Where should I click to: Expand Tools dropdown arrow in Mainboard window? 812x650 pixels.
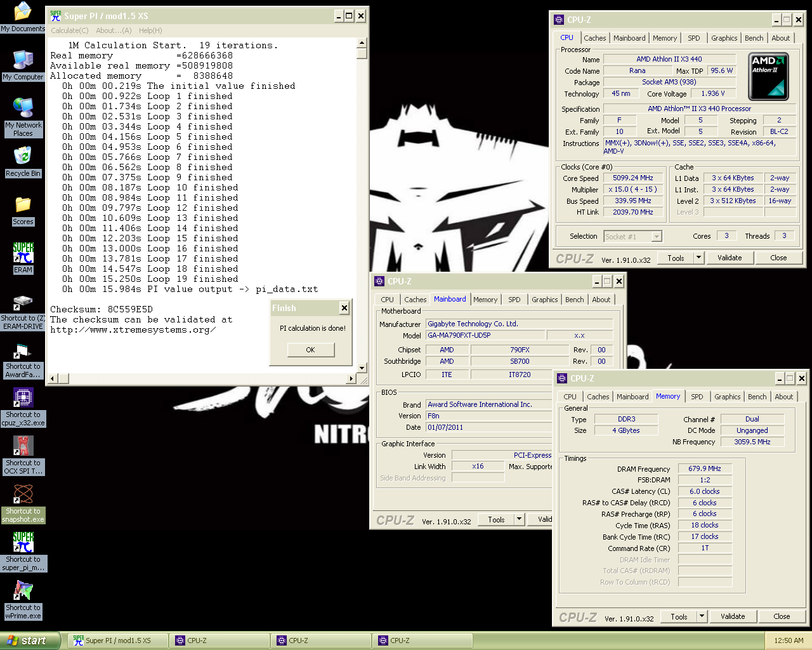point(519,519)
